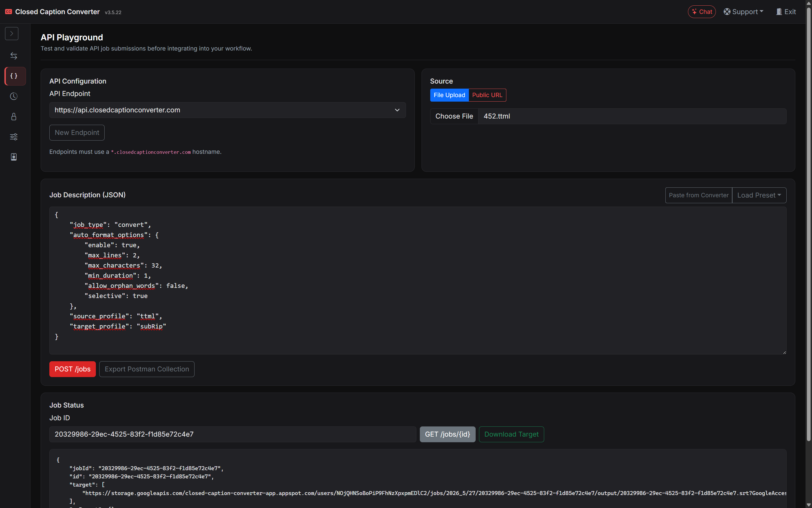
Task: Open the padlock sidebar icon
Action: point(14,117)
